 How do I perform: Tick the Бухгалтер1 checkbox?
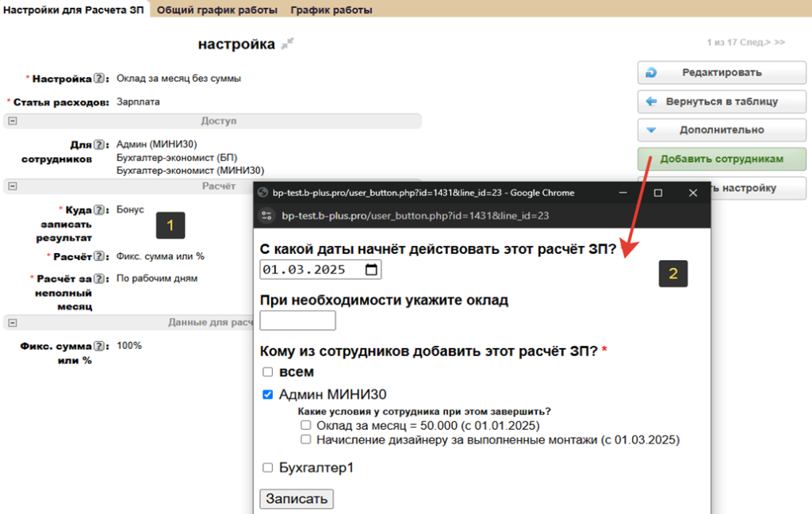click(x=268, y=468)
